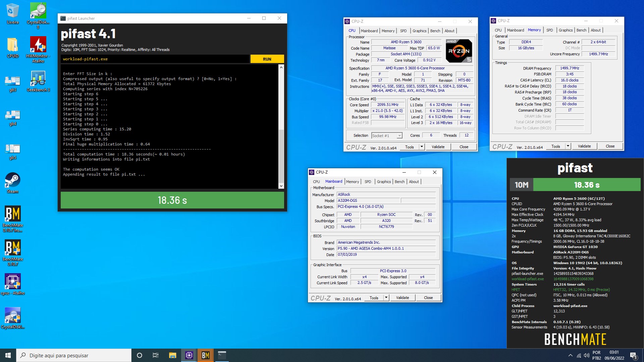
Task: Click pifast console scrollbar down arrow
Action: pos(281,186)
